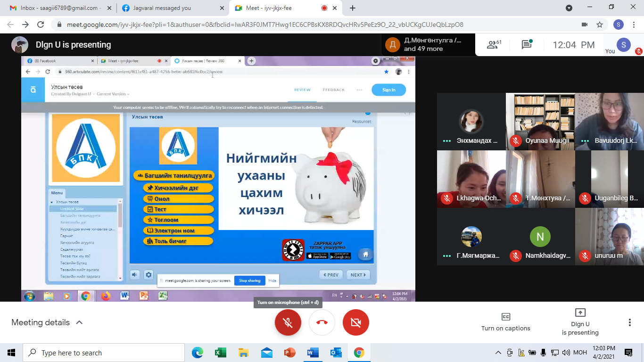
Task: Turn on the camera in Meet
Action: pos(356,322)
